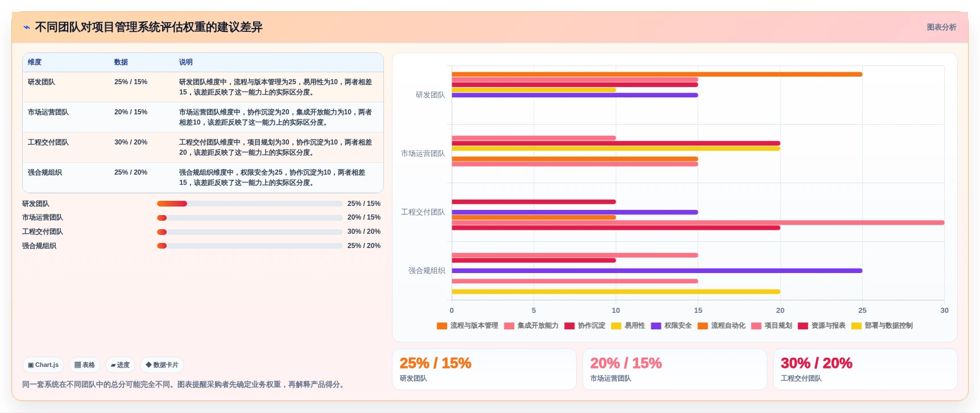This screenshot has height=413, width=980.
Task: Click the longest orange bar in 研发团队 group
Action: click(657, 74)
